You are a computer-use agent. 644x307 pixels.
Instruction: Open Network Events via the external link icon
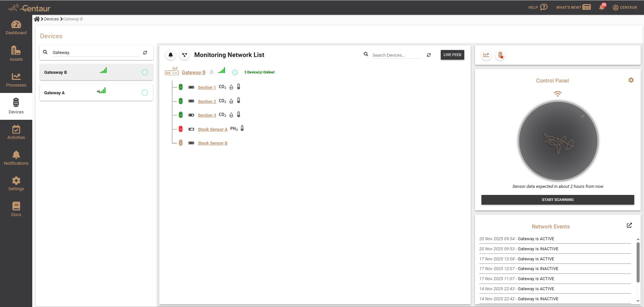pos(629,225)
